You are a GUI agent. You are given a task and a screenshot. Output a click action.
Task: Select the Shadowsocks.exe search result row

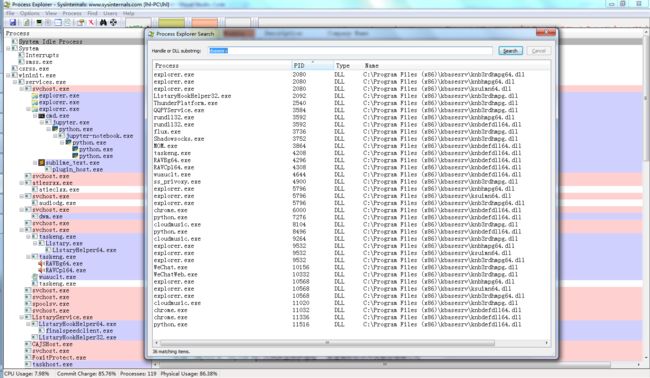coord(352,139)
